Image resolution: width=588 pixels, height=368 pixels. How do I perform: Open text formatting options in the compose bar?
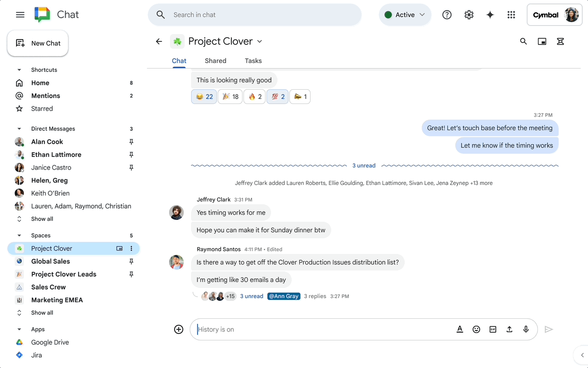click(460, 329)
